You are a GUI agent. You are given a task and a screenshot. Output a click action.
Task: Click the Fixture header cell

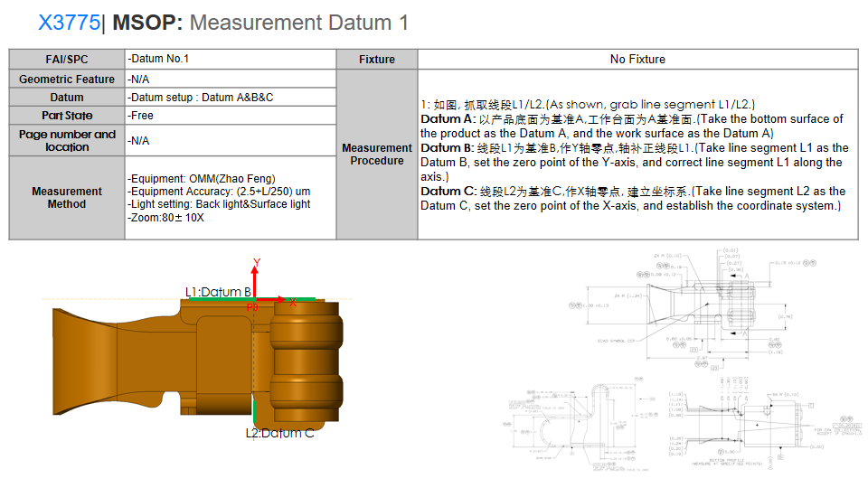pyautogui.click(x=376, y=60)
